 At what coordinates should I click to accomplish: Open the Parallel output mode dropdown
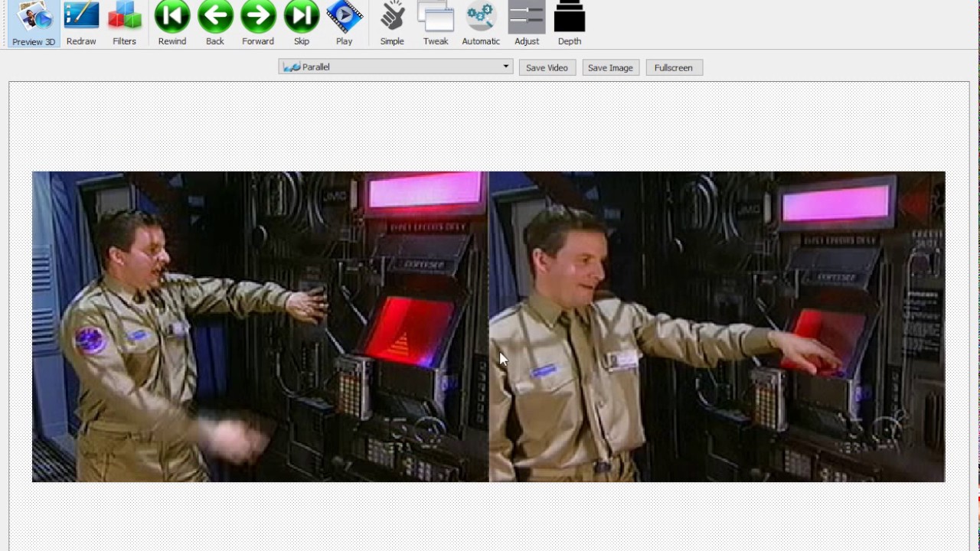396,67
